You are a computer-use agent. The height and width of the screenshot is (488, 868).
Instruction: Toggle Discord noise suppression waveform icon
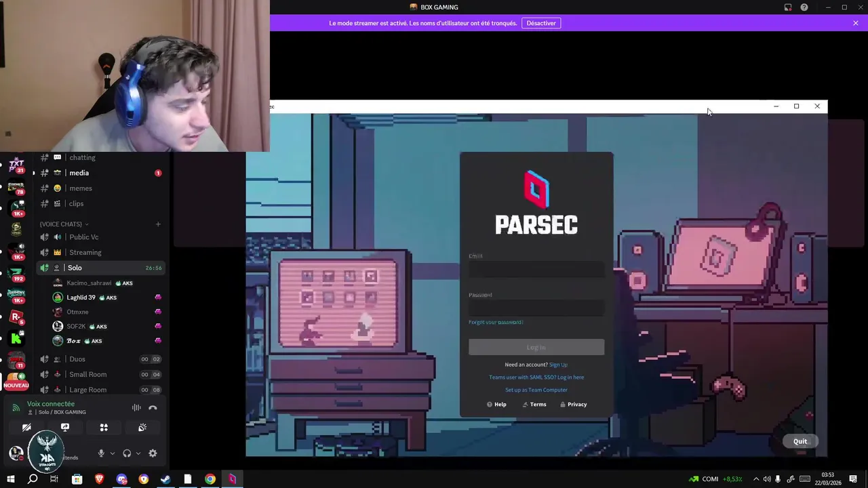click(x=136, y=407)
